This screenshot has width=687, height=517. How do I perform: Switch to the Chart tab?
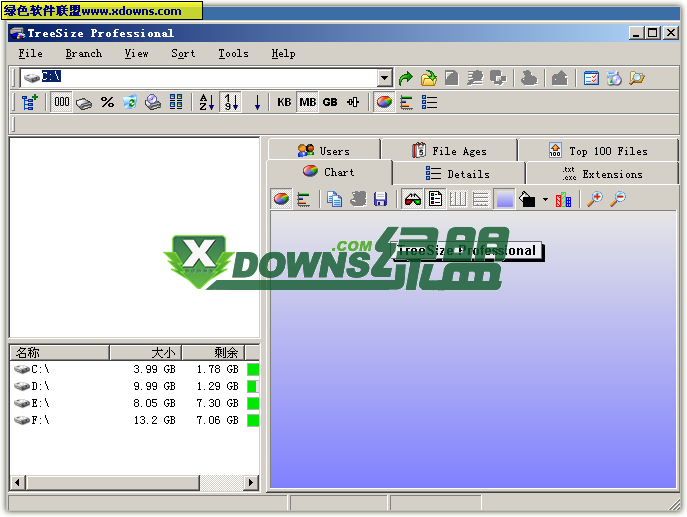click(329, 172)
